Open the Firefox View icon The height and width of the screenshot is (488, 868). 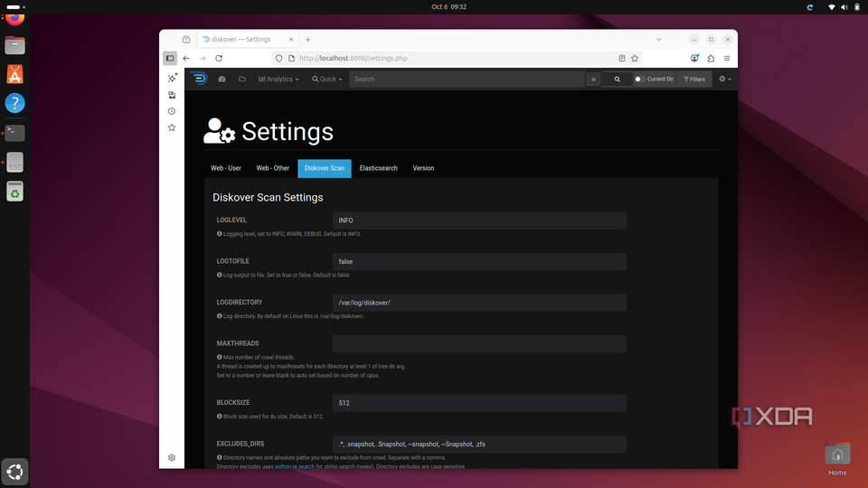[186, 39]
